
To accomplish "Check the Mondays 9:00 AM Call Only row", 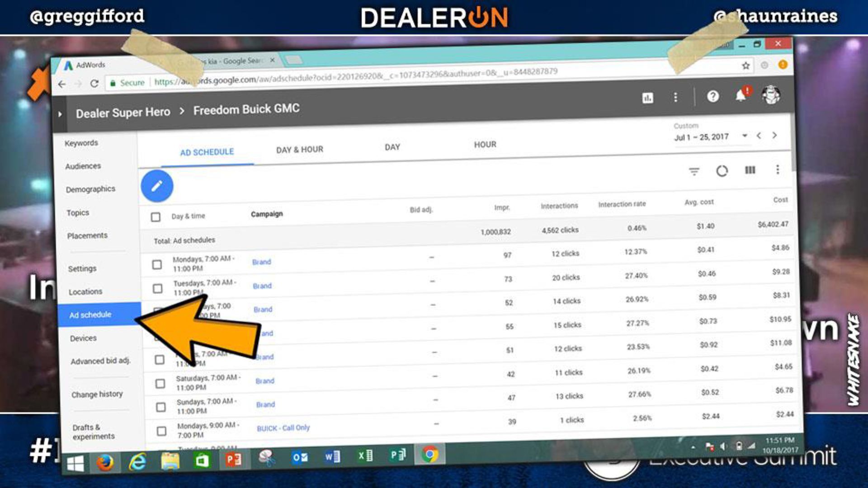I will click(x=161, y=431).
